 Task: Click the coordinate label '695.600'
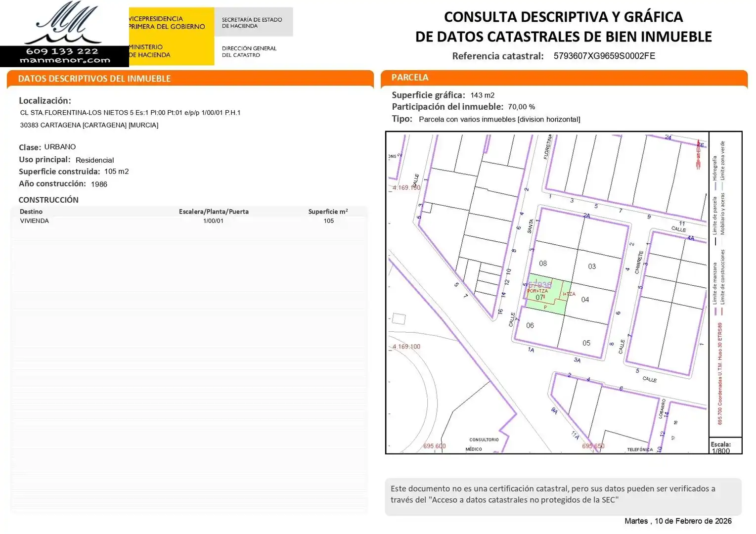coord(434,446)
